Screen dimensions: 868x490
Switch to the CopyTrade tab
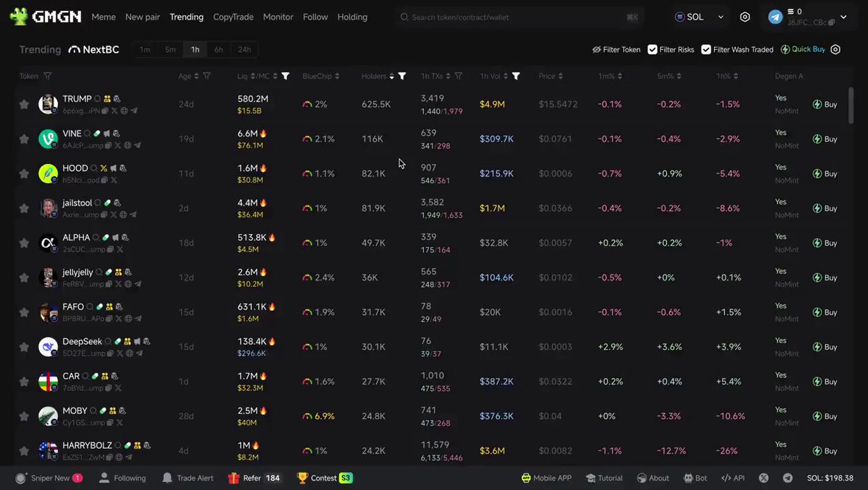tap(233, 17)
